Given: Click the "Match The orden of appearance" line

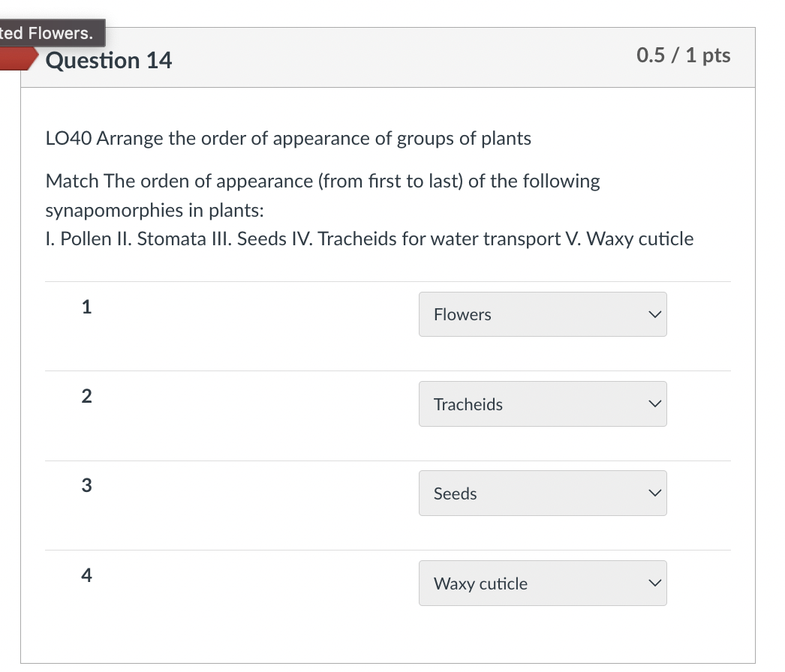Looking at the screenshot, I should pyautogui.click(x=323, y=181).
